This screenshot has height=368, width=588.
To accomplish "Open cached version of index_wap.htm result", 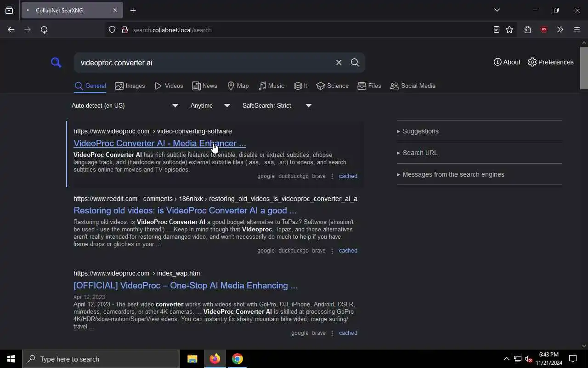I will (x=348, y=333).
